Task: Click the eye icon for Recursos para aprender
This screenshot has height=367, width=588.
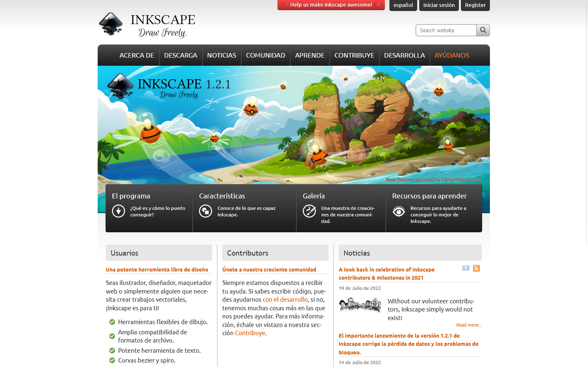Action: point(398,211)
